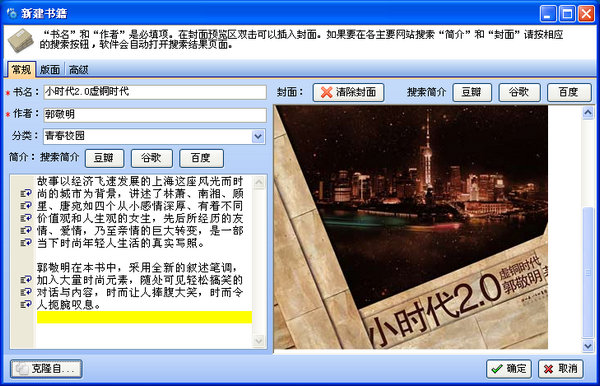Image resolution: width=600 pixels, height=386 pixels.
Task: Click the 百度 button above cover
Action: pyautogui.click(x=569, y=92)
